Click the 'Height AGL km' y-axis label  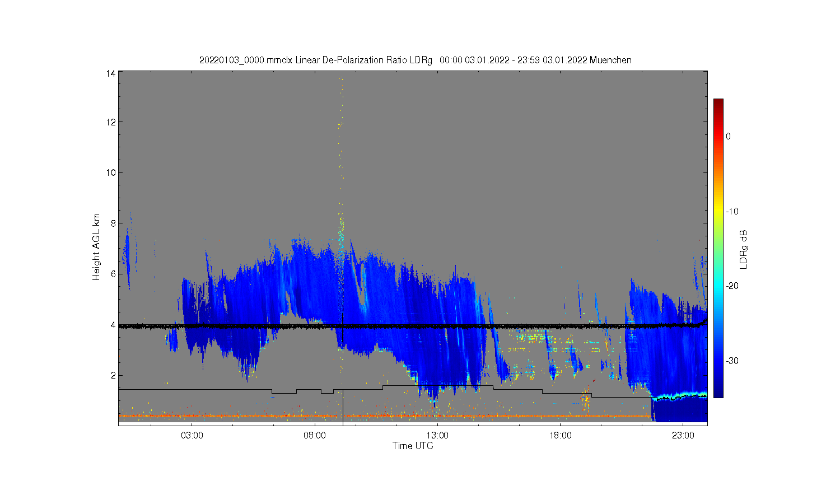[x=96, y=247]
